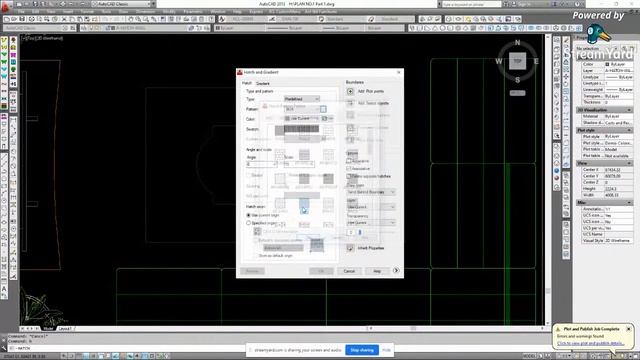Open the hatch Color Use Current dropdown

[302, 119]
